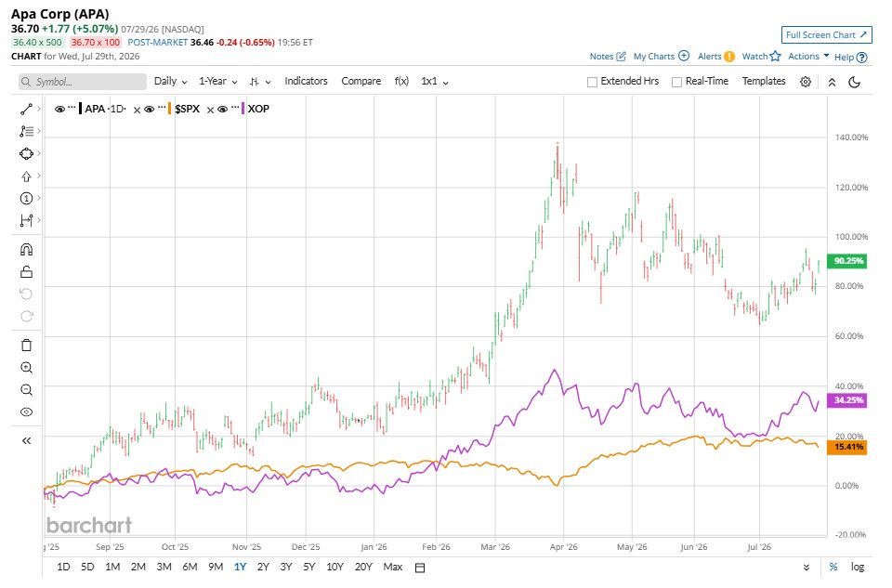Hide the $SPX comparison series
The width and height of the screenshot is (892, 588).
pyautogui.click(x=149, y=110)
